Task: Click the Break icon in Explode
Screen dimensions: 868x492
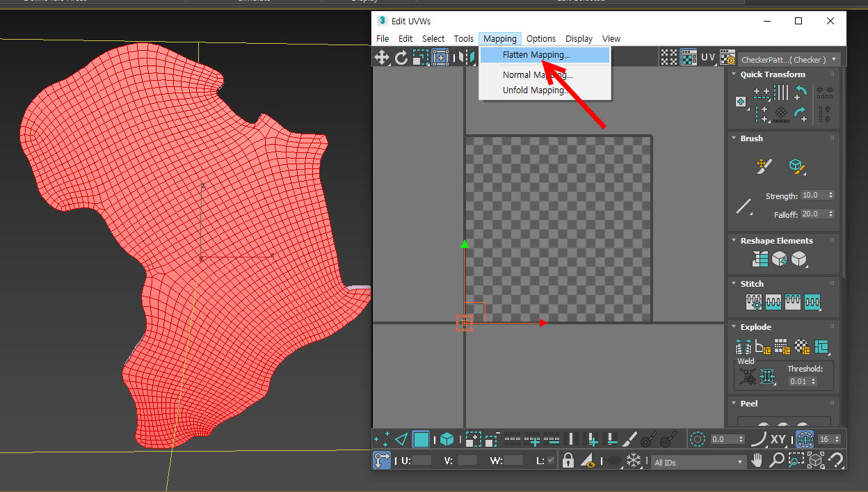Action: pos(743,346)
